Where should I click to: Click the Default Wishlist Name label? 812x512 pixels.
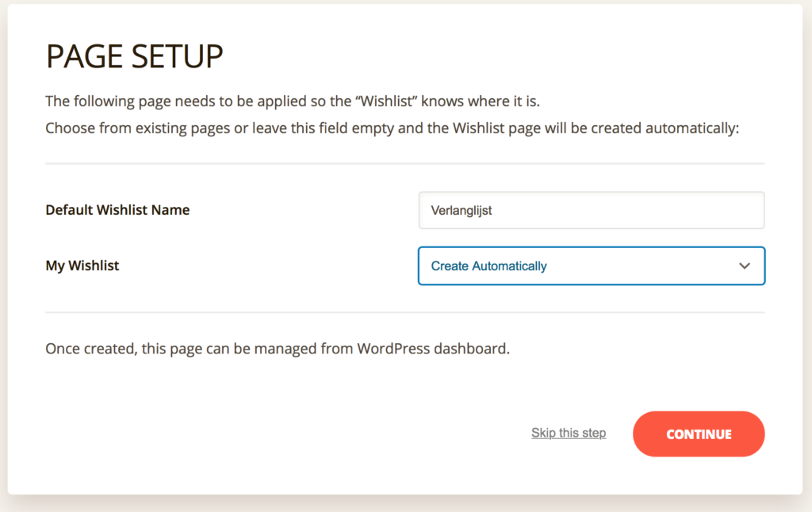(x=117, y=210)
